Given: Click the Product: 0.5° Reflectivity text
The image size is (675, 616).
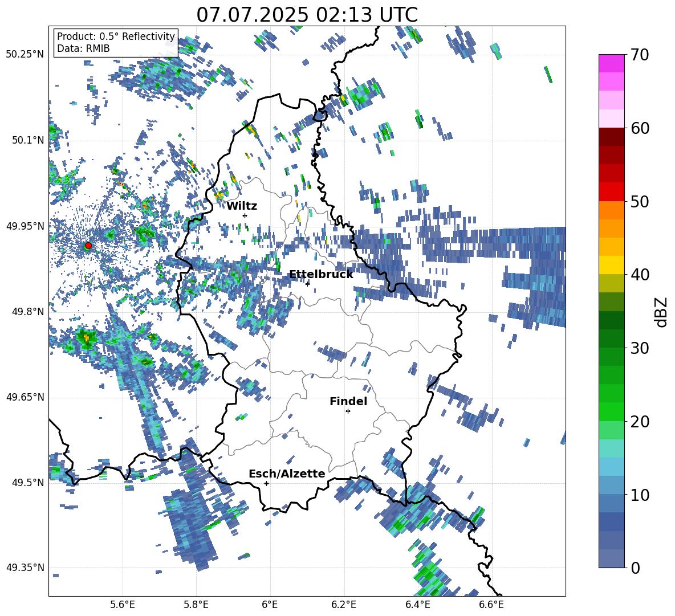Looking at the screenshot, I should pyautogui.click(x=116, y=36).
